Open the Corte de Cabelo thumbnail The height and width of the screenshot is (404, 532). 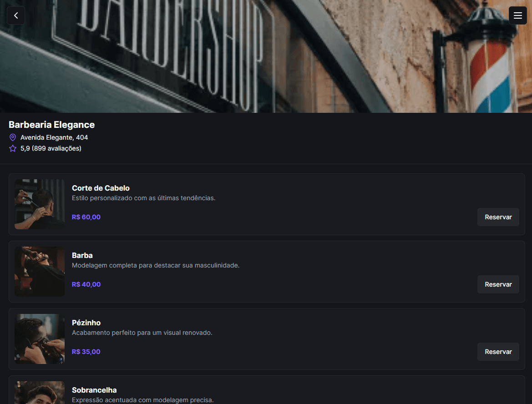pos(40,204)
